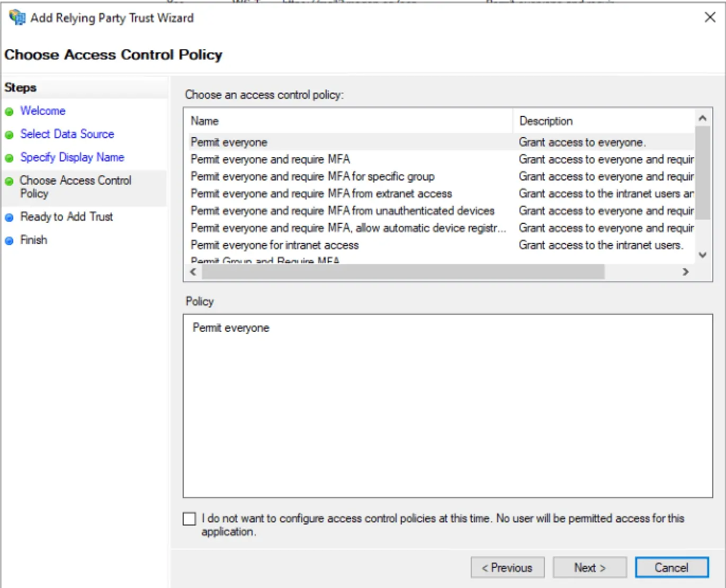Sort policies by the Name column header

[348, 121]
